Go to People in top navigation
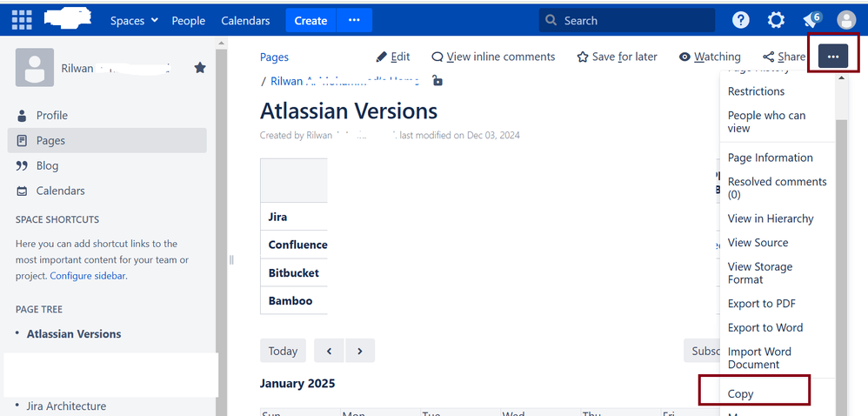This screenshot has width=868, height=416. [x=188, y=21]
